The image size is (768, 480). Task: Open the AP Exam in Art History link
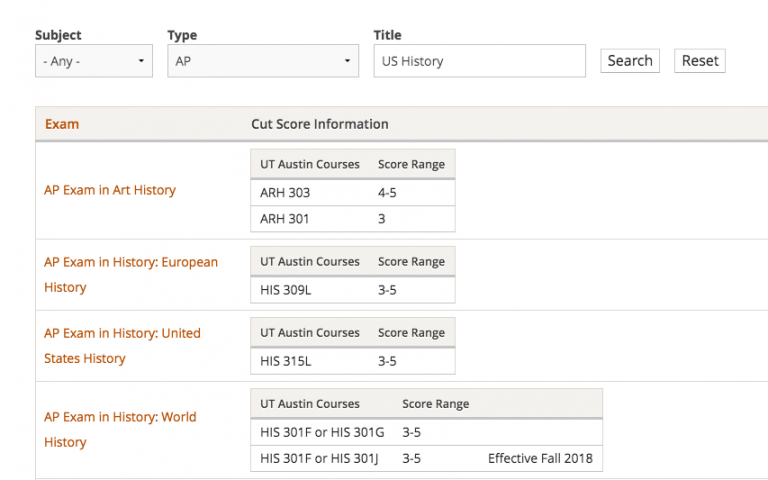(110, 190)
